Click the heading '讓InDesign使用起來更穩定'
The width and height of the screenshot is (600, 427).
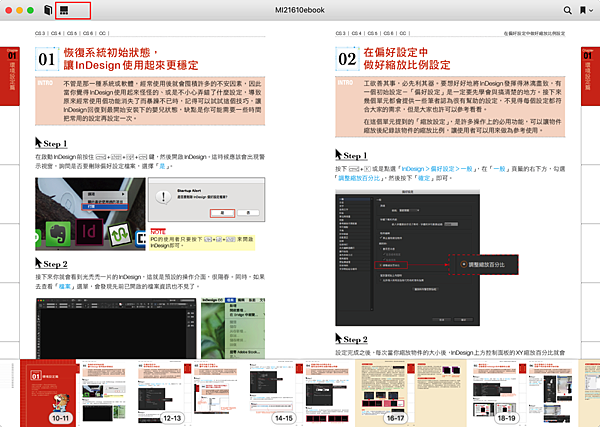[131, 65]
